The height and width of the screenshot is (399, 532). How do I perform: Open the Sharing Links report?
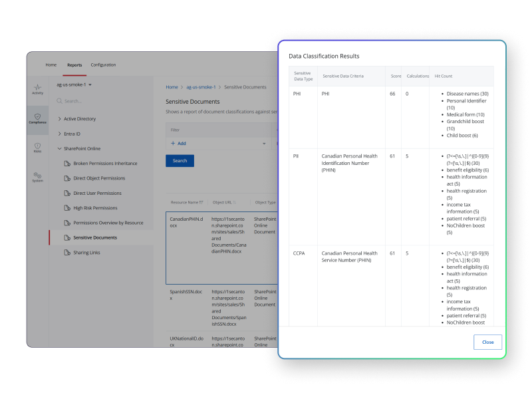pyautogui.click(x=88, y=252)
